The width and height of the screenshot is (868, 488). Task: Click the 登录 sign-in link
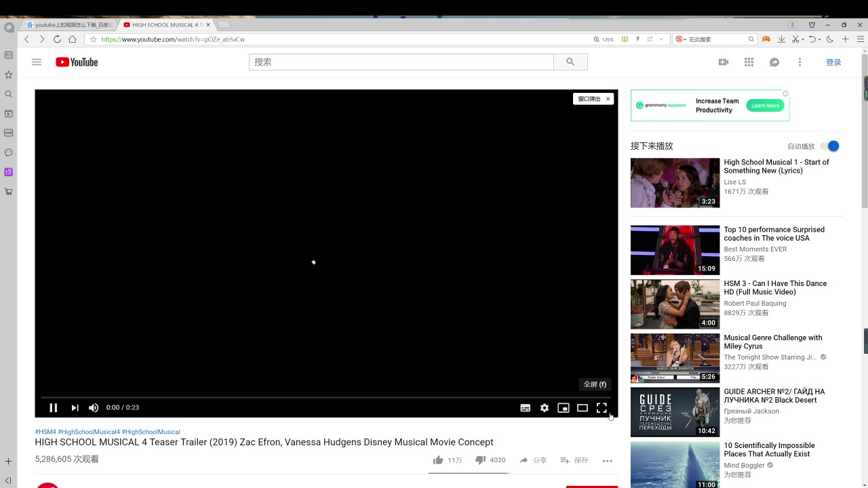[x=833, y=62]
